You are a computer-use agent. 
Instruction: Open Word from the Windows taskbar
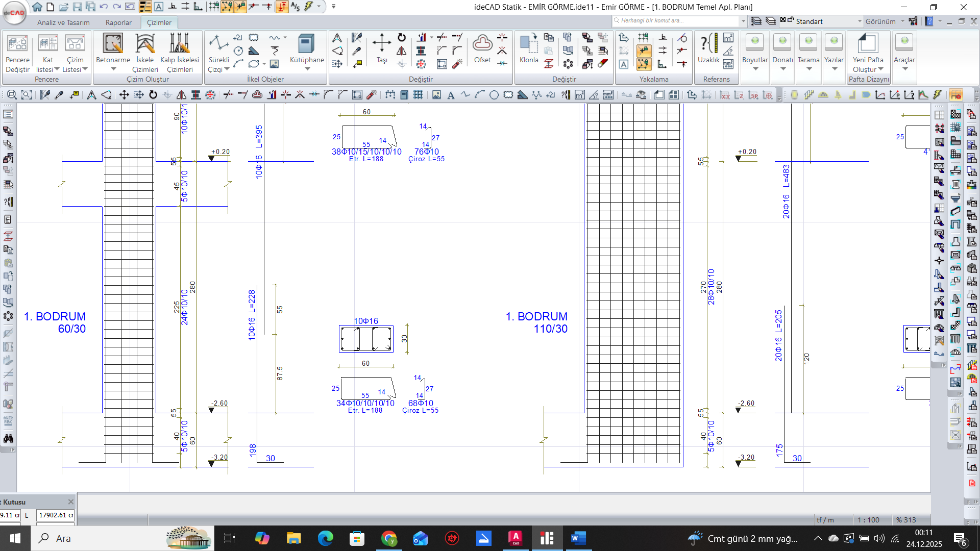[x=578, y=538]
